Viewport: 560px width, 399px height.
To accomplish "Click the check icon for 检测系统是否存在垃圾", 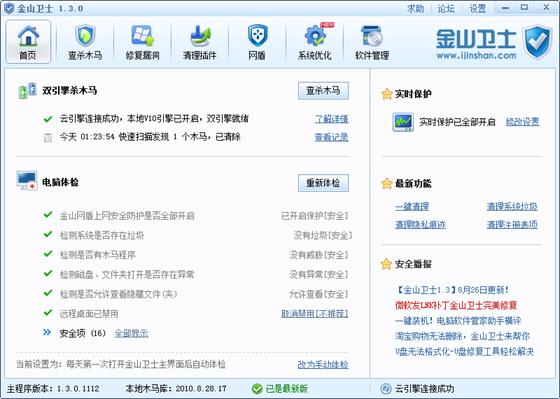I will click(x=48, y=234).
